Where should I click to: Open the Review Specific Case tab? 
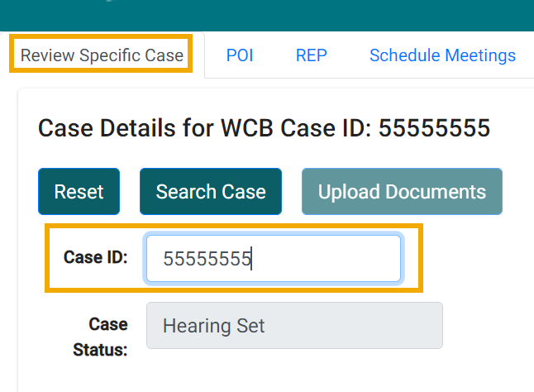[x=102, y=55]
